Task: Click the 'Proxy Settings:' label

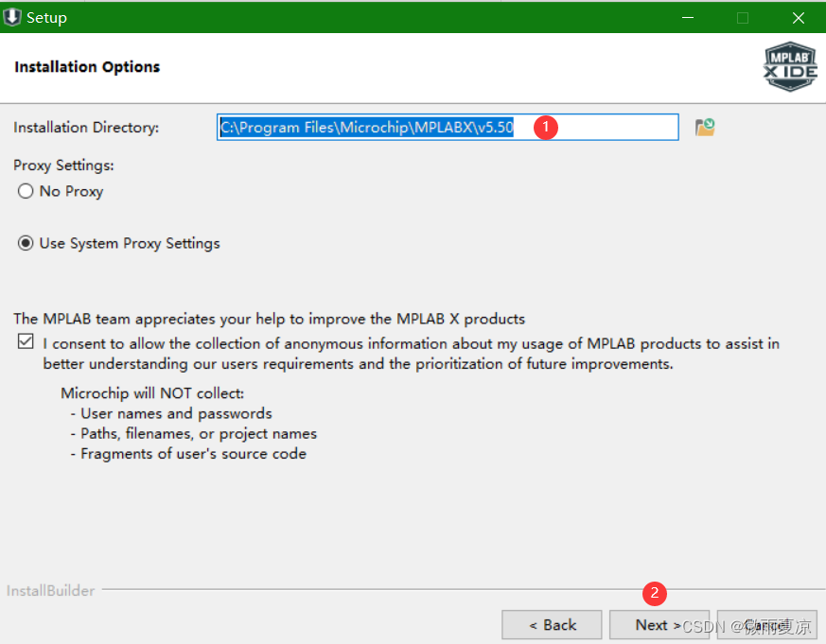Action: [x=63, y=165]
